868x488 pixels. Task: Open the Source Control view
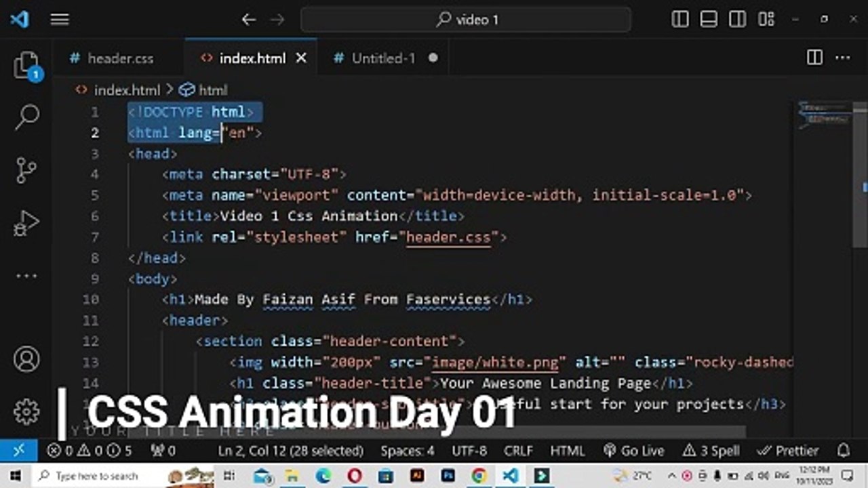(26, 170)
